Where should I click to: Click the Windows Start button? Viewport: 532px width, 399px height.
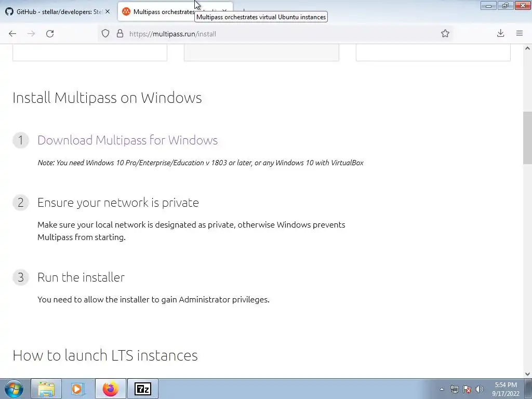pyautogui.click(x=14, y=389)
